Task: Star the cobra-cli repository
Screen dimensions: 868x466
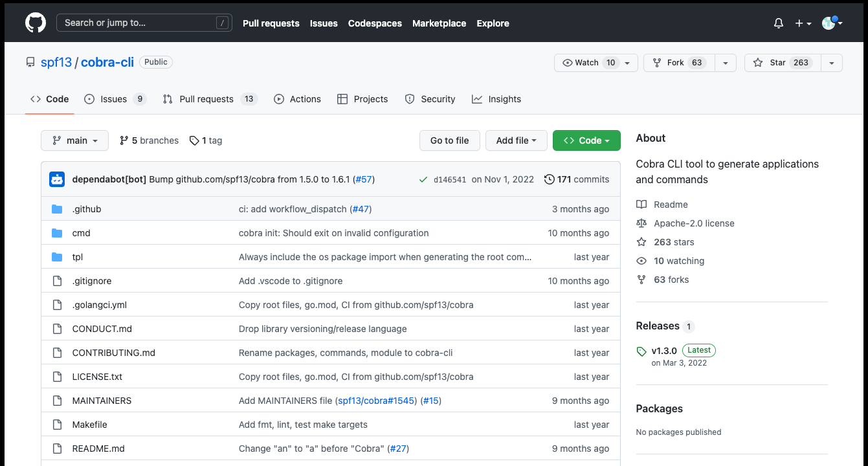Action: 781,62
